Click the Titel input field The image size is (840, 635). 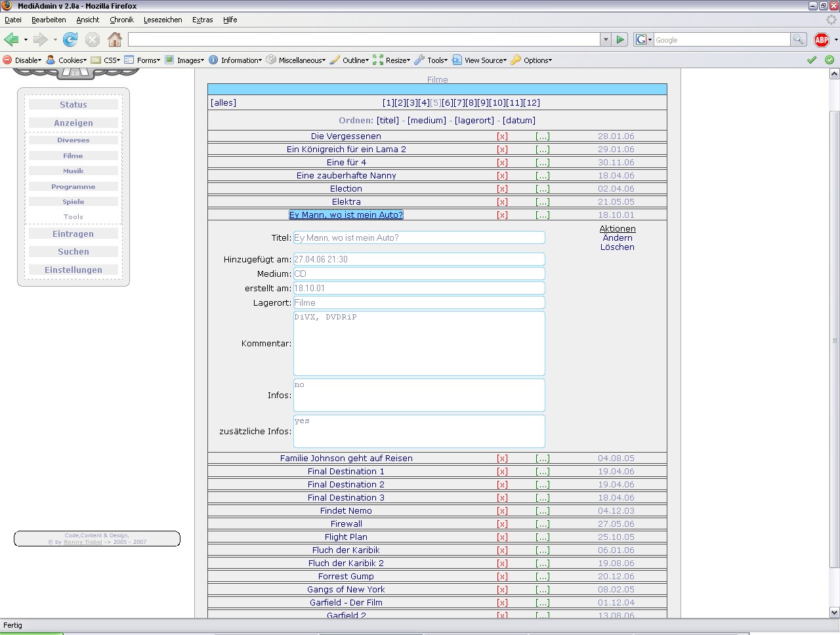(x=419, y=238)
